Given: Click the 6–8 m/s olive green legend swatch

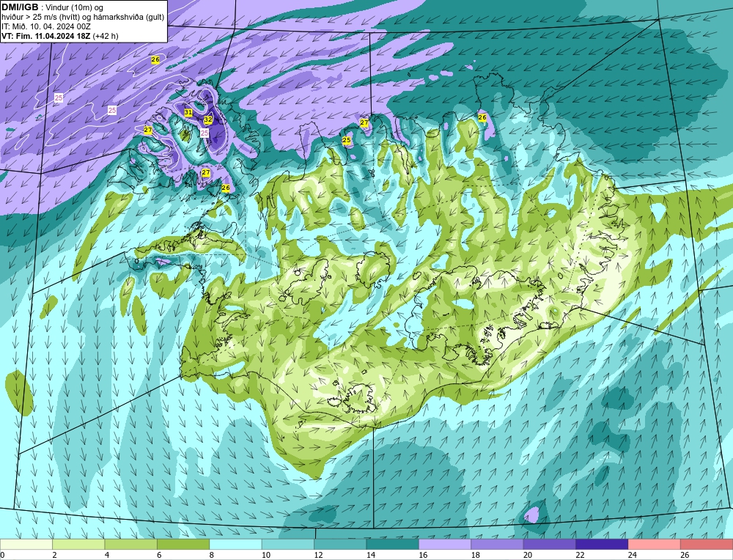Looking at the screenshot, I should 183,544.
